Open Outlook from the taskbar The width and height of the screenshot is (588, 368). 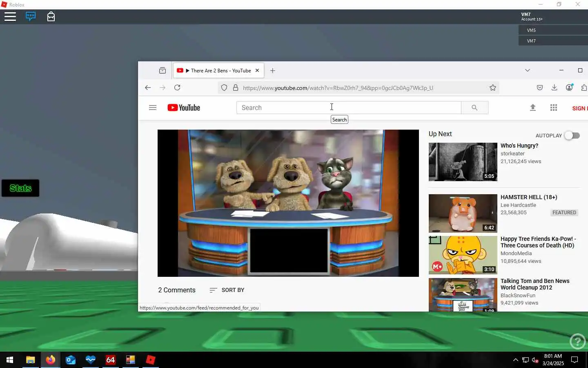(x=70, y=360)
